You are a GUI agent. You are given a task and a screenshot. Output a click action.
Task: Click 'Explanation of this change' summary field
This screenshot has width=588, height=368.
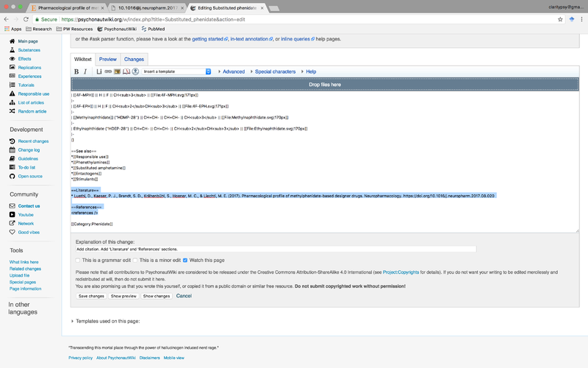[276, 249]
